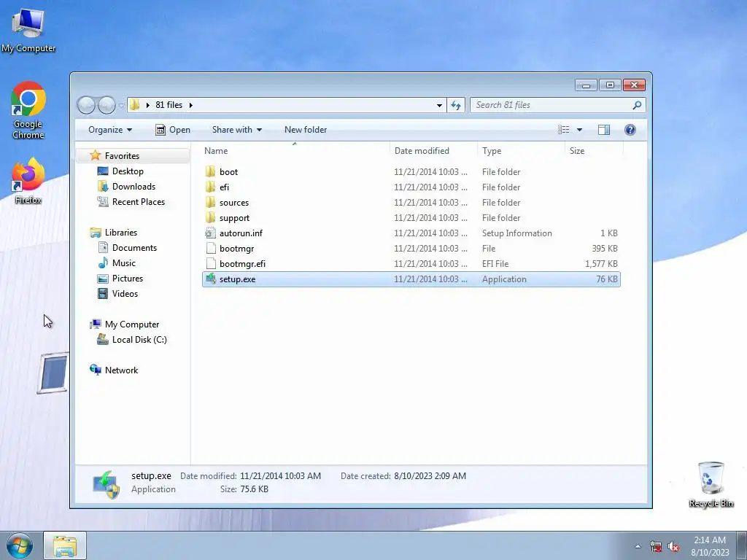747x560 pixels.
Task: Open the Organize dropdown menu
Action: [x=110, y=130]
